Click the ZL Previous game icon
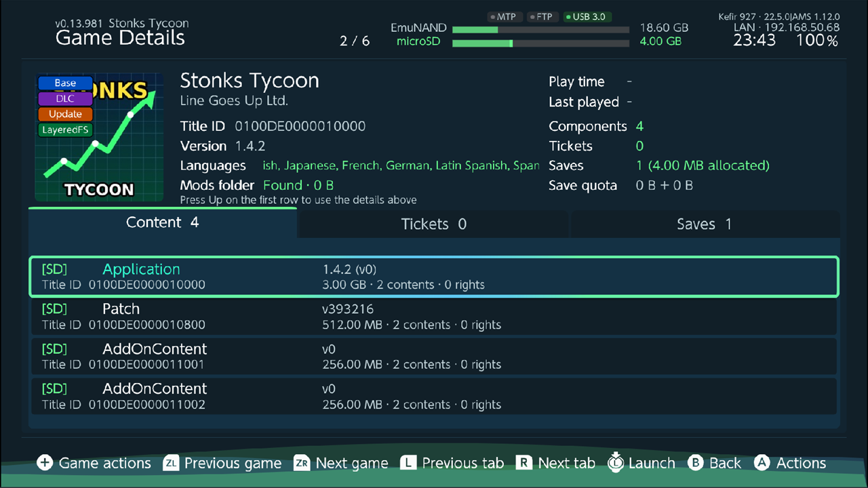This screenshot has height=488, width=868. (x=171, y=463)
